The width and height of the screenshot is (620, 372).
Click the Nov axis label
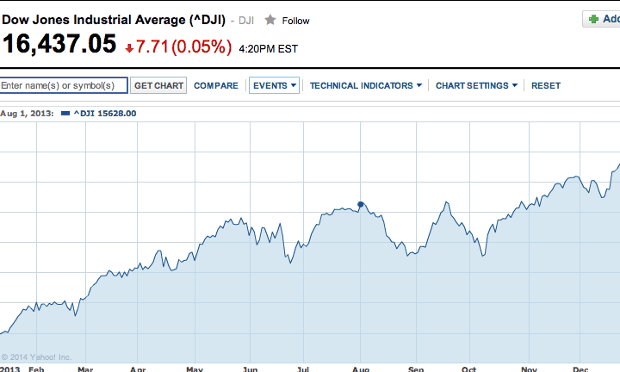point(529,369)
